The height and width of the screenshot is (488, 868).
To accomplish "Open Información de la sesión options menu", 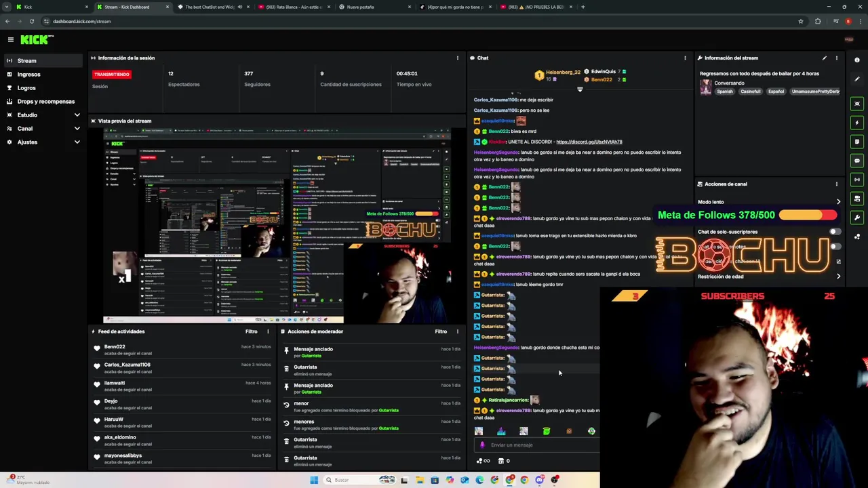I will [x=457, y=58].
